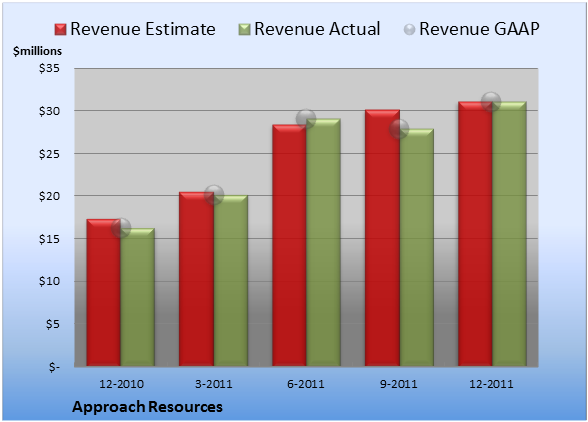Click the '$5' y-axis label
This screenshot has width=588, height=422.
pyautogui.click(x=52, y=324)
